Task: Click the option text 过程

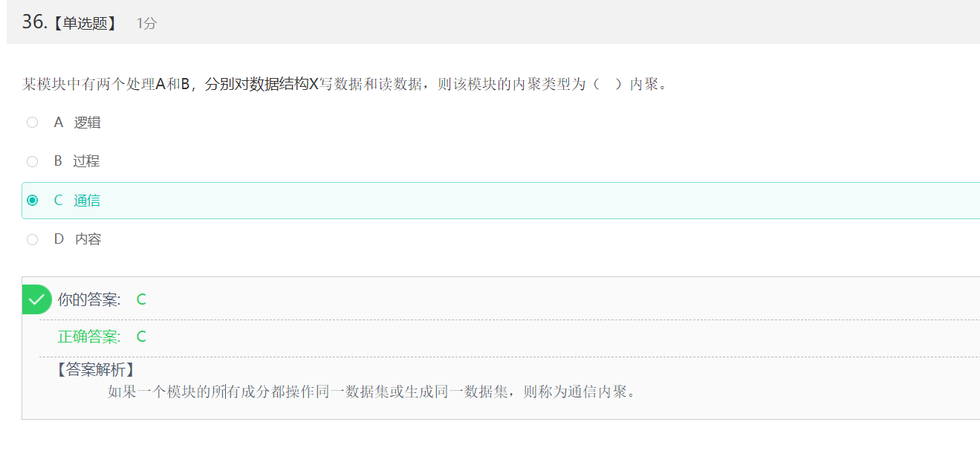Action: (x=86, y=161)
